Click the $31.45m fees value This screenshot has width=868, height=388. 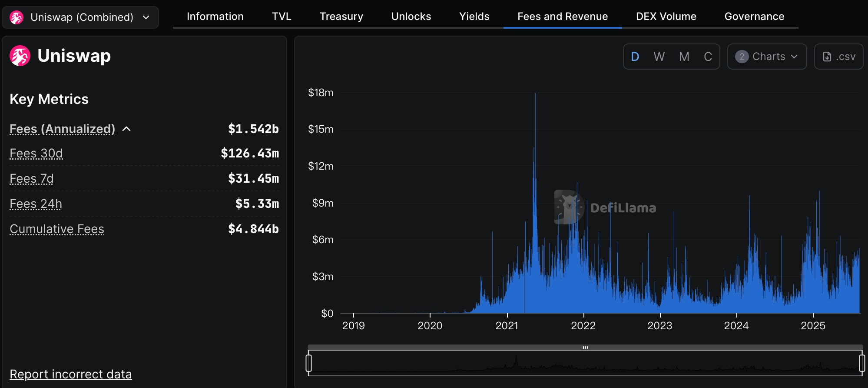pos(253,179)
